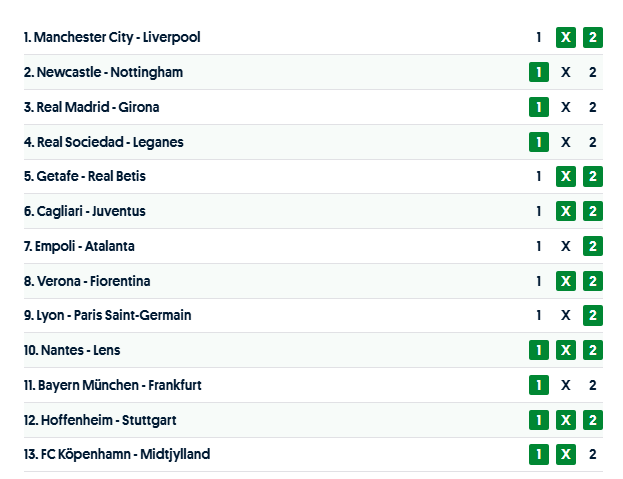Deselect home win for Real Sociedad - Leganes
The width and height of the screenshot is (623, 479).
[539, 142]
